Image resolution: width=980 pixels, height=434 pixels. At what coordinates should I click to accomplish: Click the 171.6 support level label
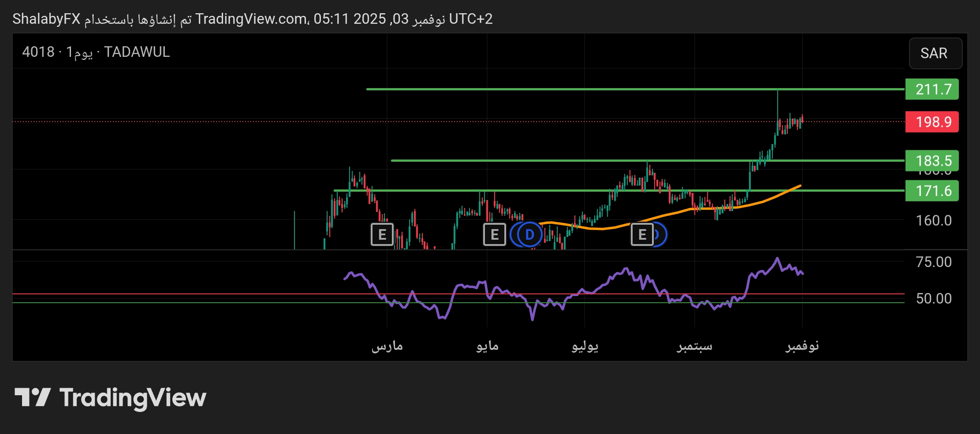[932, 191]
